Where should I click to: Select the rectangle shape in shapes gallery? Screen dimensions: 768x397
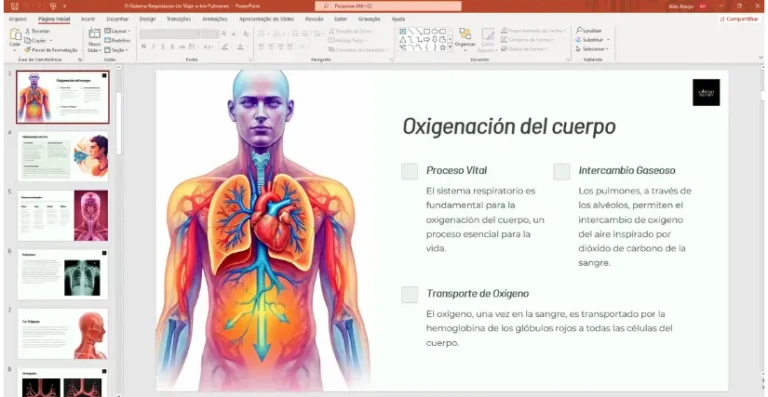pyautogui.click(x=427, y=31)
